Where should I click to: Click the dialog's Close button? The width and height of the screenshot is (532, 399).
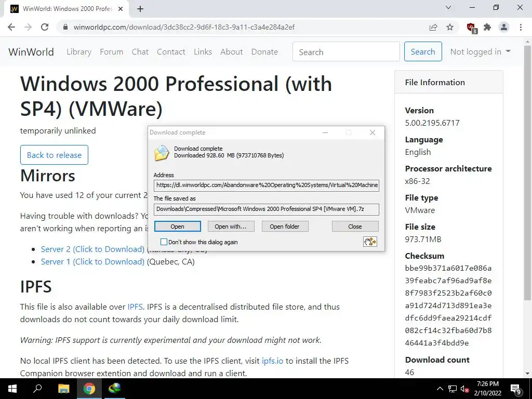(355, 227)
